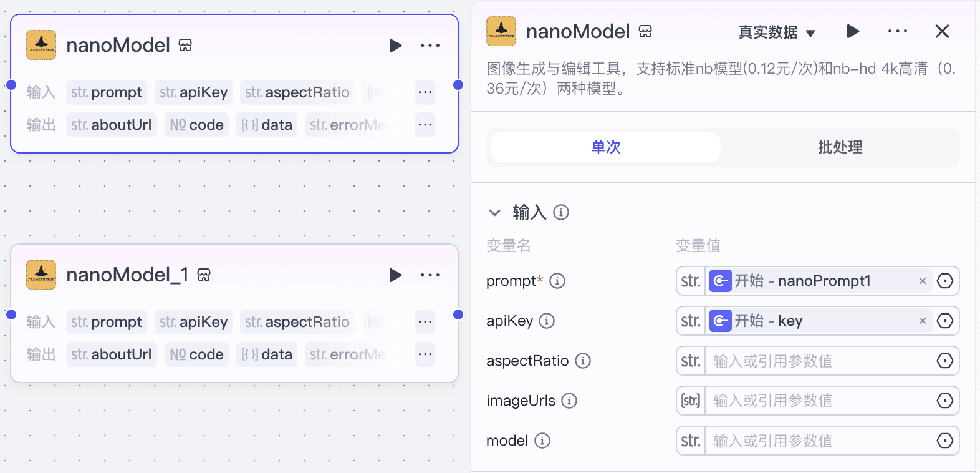Image resolution: width=980 pixels, height=473 pixels.
Task: Click the aspectRatio value input field
Action: tap(810, 361)
